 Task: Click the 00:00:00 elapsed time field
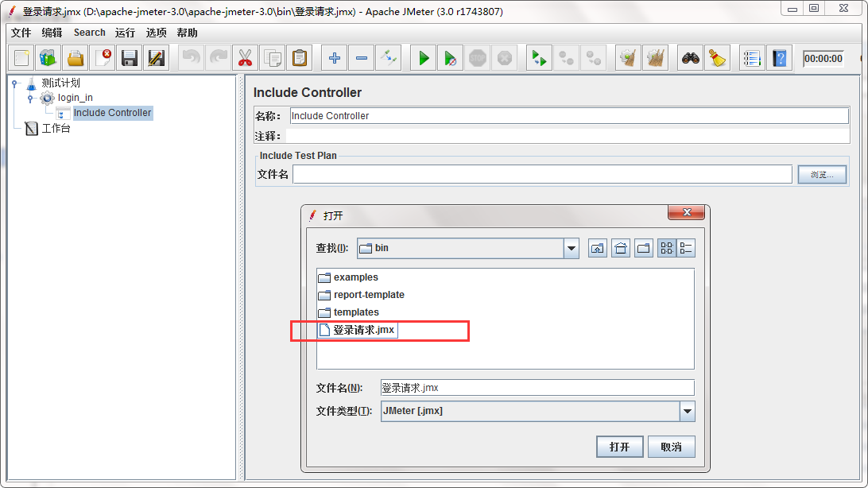tap(823, 59)
